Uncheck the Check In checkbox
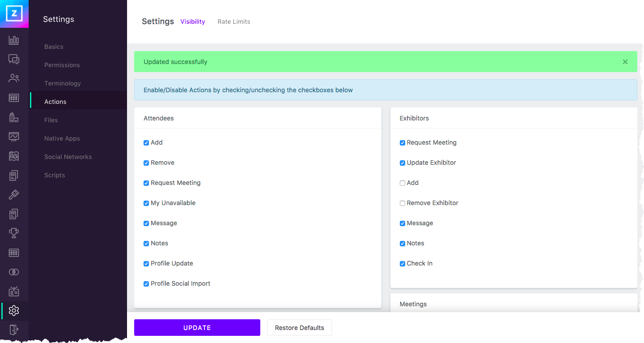 pyautogui.click(x=402, y=264)
